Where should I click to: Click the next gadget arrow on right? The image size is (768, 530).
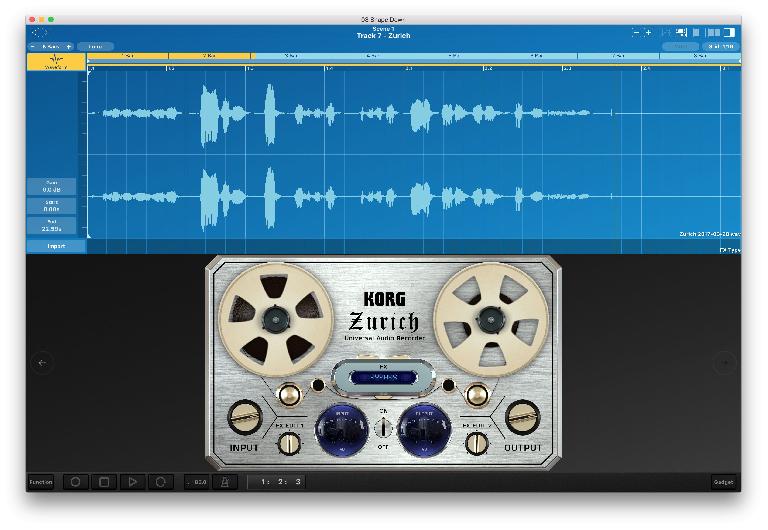pos(724,363)
